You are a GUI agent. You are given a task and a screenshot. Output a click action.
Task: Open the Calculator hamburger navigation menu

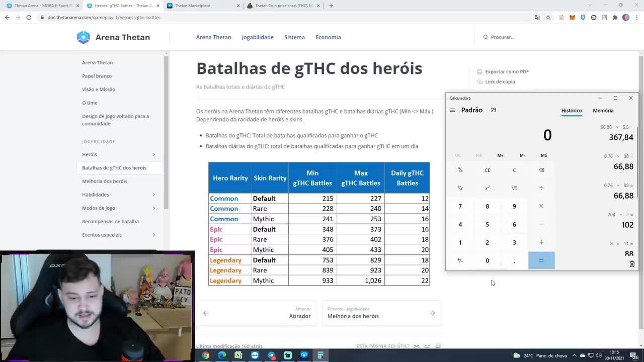pyautogui.click(x=452, y=110)
